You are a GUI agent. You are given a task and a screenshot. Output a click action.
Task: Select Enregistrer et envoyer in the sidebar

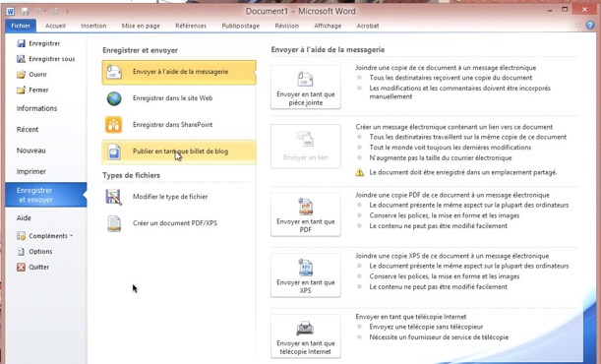[x=46, y=195]
